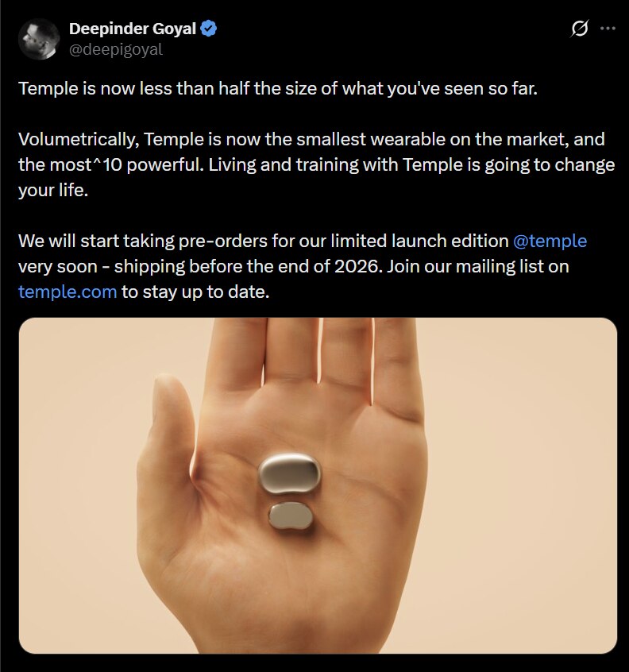Select the 'Temple is now less than half' sentence
The image size is (629, 672).
278,89
